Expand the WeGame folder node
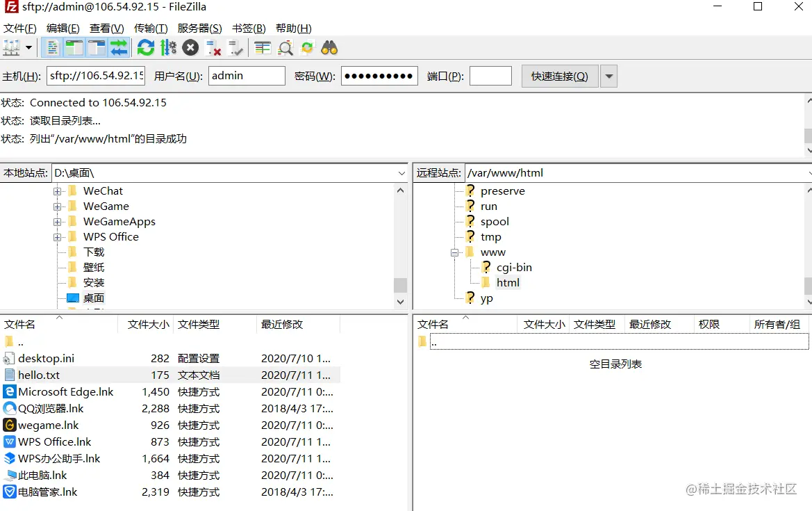Viewport: 812px width, 511px height. (58, 206)
